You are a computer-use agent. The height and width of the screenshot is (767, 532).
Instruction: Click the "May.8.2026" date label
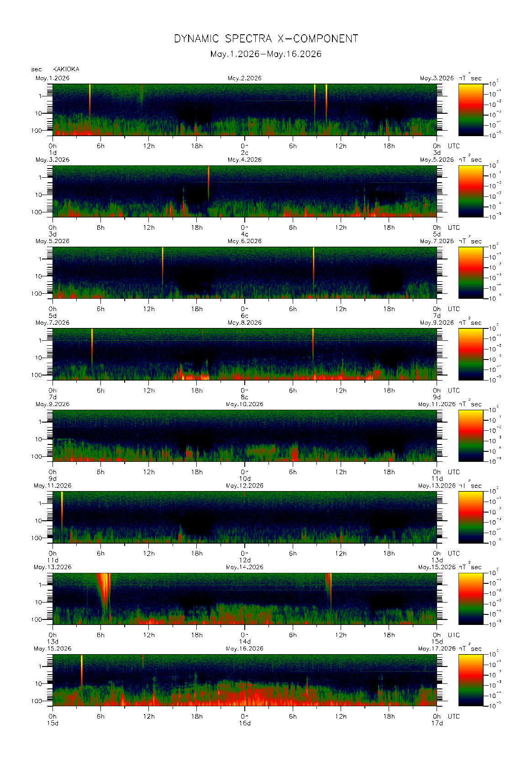pos(245,323)
